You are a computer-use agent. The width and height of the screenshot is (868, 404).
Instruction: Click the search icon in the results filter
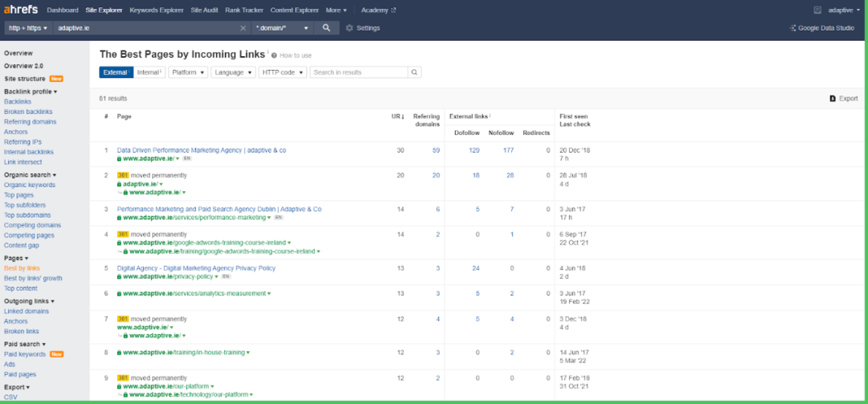pos(414,72)
